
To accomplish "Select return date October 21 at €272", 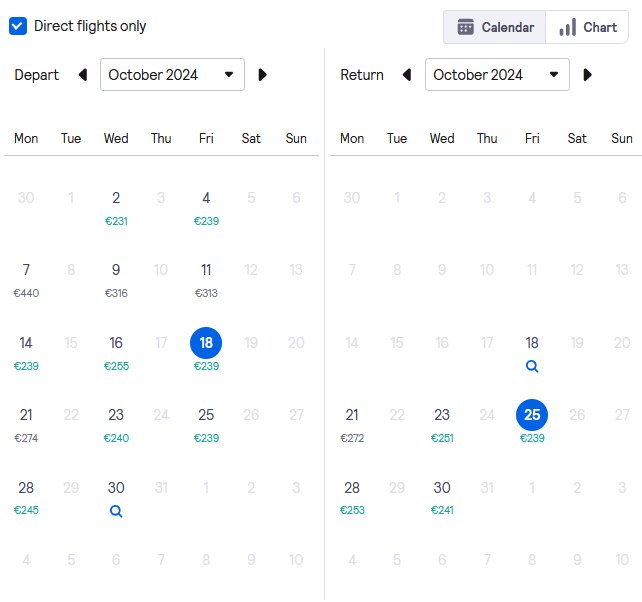I will click(352, 423).
